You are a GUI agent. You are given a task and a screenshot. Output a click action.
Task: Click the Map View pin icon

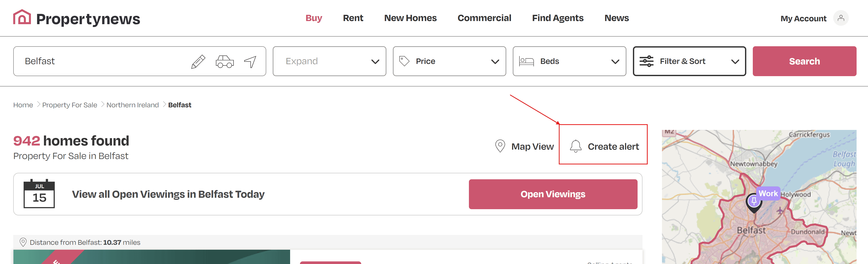(x=500, y=146)
